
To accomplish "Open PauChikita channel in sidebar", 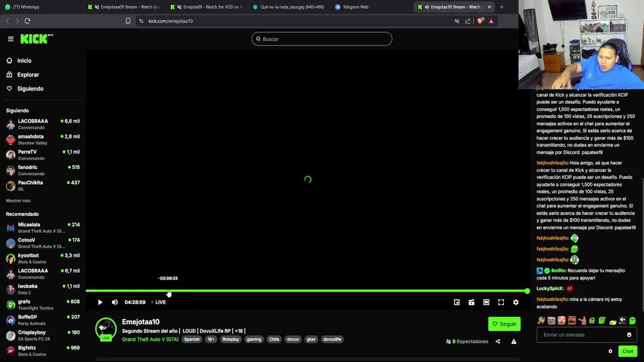I will click(x=43, y=186).
